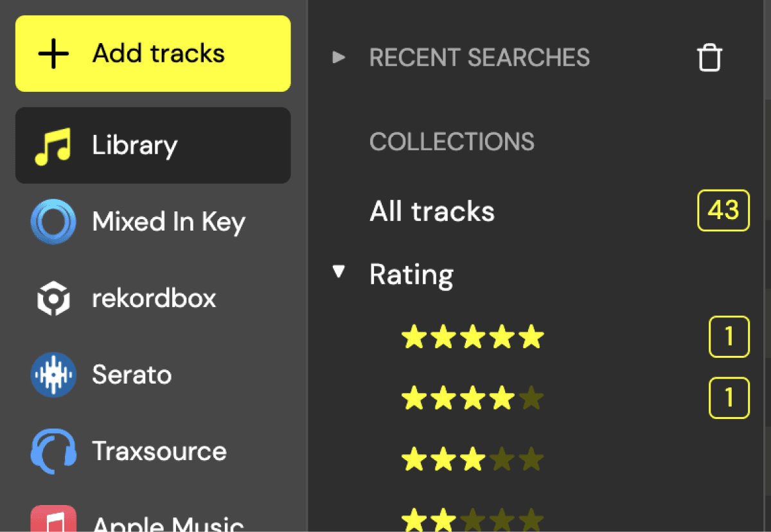
Task: Click the Add tracks button
Action: click(153, 53)
